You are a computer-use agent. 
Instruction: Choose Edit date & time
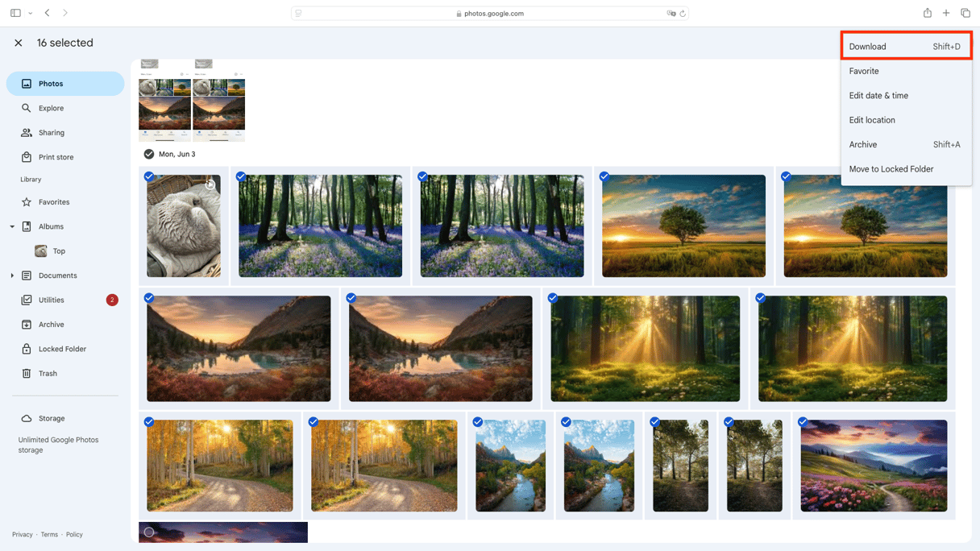click(907, 96)
